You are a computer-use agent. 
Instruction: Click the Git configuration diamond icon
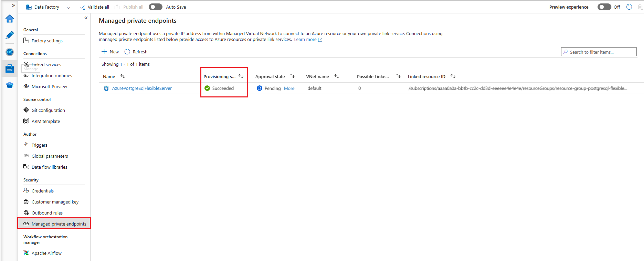(x=26, y=110)
